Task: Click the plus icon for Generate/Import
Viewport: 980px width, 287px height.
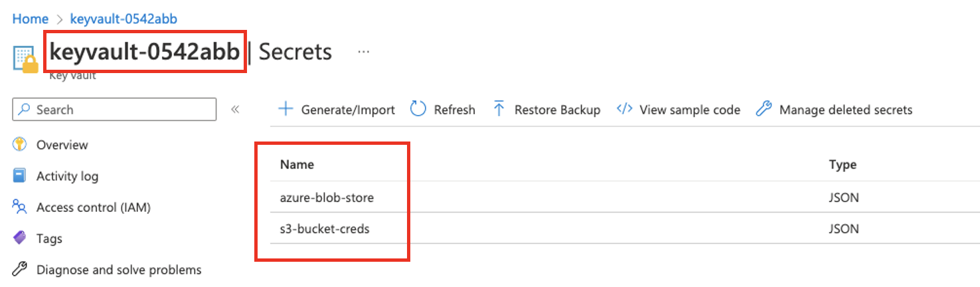Action: coord(286,110)
